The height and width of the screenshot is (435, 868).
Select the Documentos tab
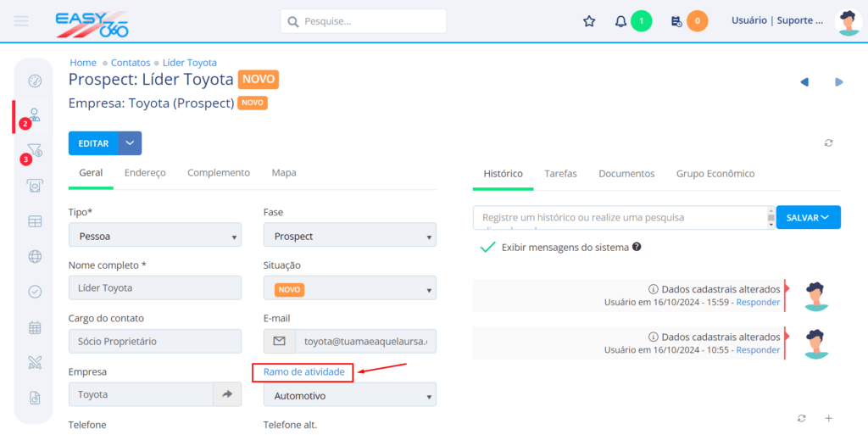pyautogui.click(x=626, y=174)
